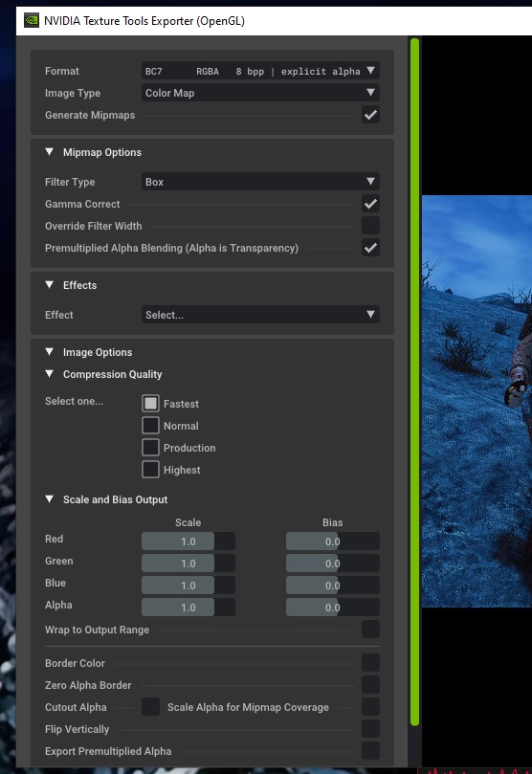
Task: Select the Highest compression quality option
Action: pos(150,470)
